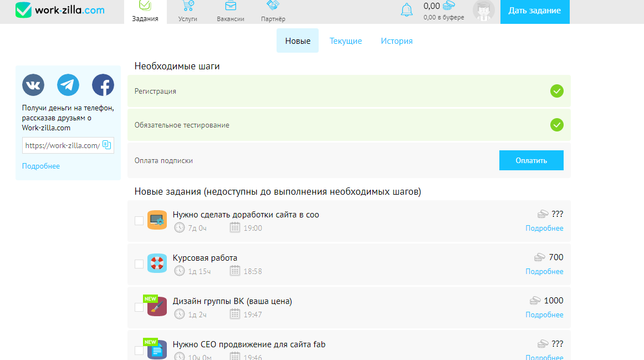This screenshot has width=644, height=360.
Task: Click the Оплата подписки step text
Action: 163,161
